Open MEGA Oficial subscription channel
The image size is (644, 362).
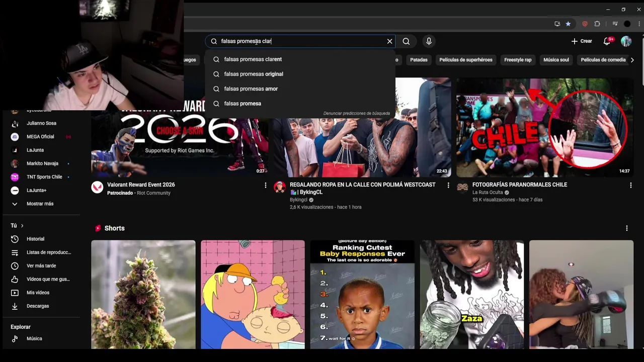coord(41,137)
